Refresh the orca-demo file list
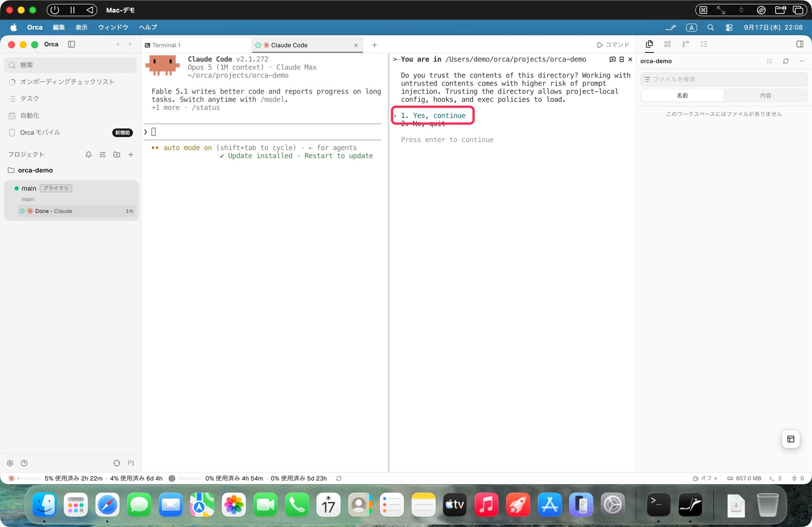Viewport: 812px width, 527px height. (x=786, y=61)
